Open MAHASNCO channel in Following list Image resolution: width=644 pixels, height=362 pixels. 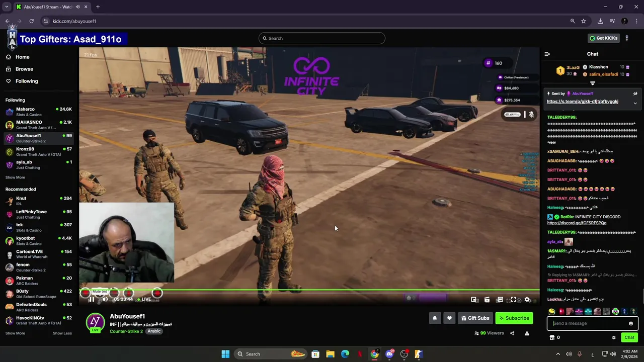[x=39, y=125]
